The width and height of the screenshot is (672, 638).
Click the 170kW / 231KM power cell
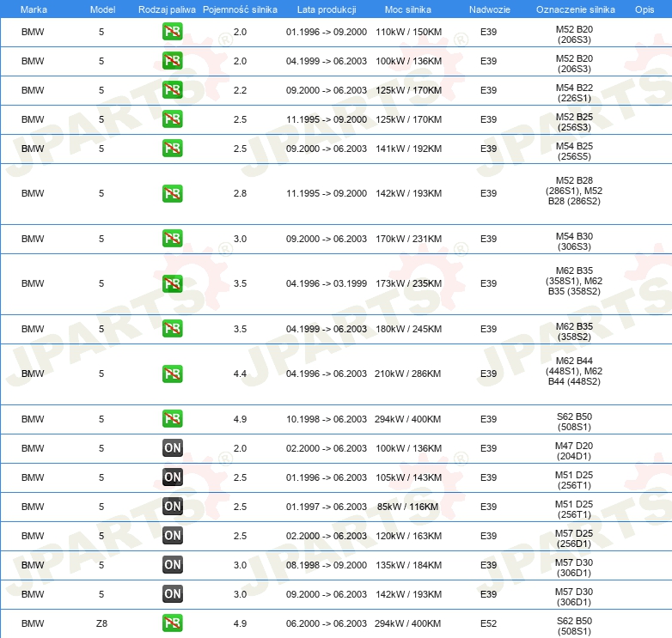(408, 239)
